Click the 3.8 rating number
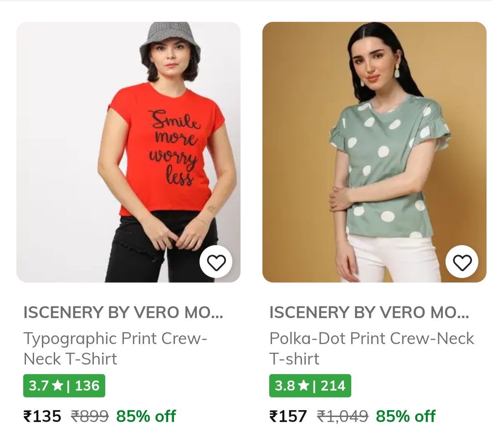 [284, 386]
